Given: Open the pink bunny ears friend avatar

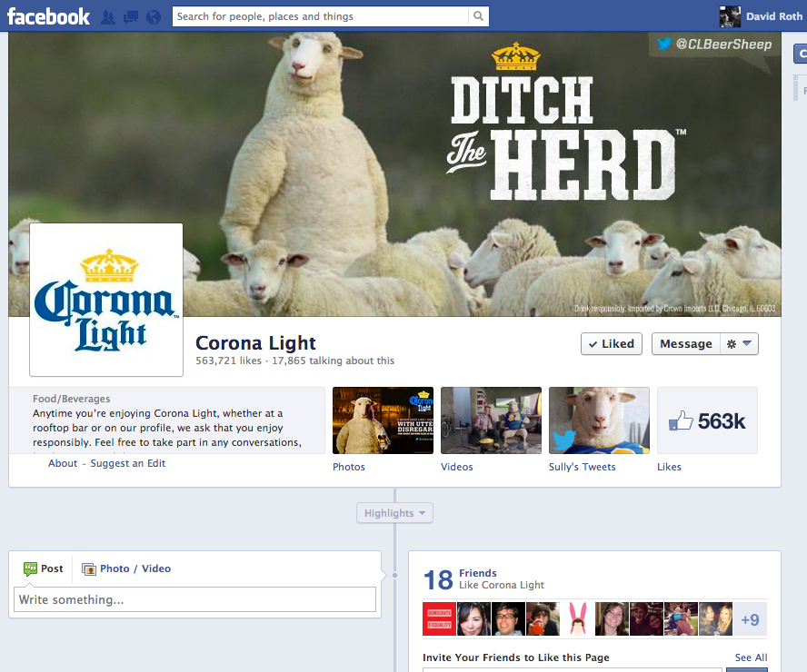Looking at the screenshot, I should pyautogui.click(x=577, y=619).
